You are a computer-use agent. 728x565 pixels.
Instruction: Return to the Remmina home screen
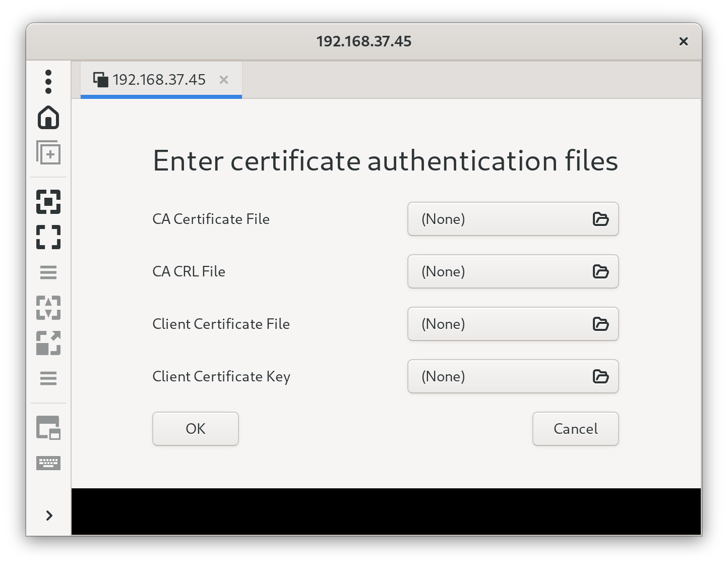(48, 118)
